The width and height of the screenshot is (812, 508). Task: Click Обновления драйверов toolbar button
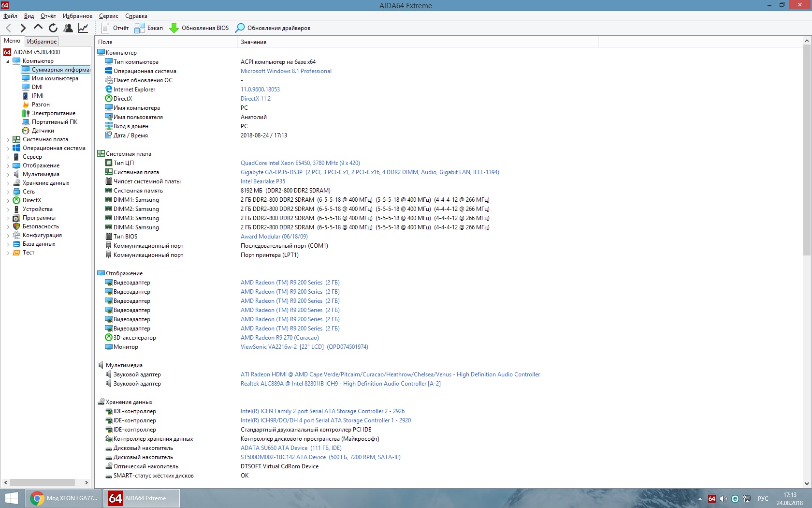(273, 28)
